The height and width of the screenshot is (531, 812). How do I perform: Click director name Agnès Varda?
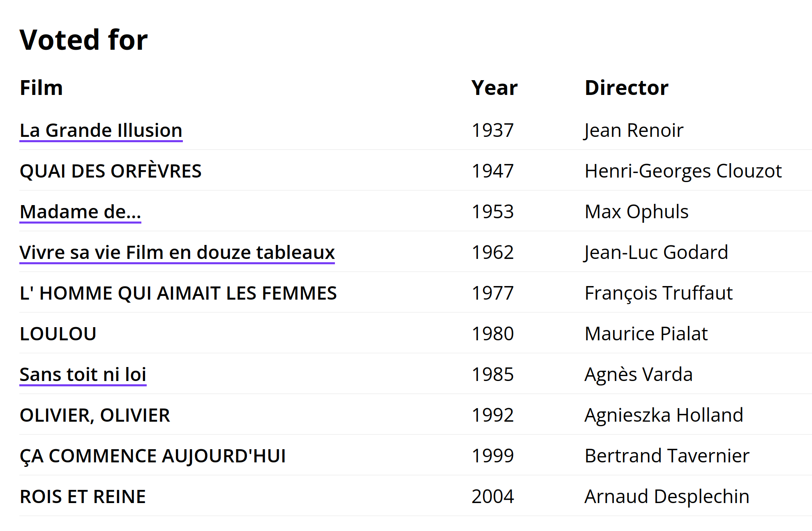coord(639,374)
